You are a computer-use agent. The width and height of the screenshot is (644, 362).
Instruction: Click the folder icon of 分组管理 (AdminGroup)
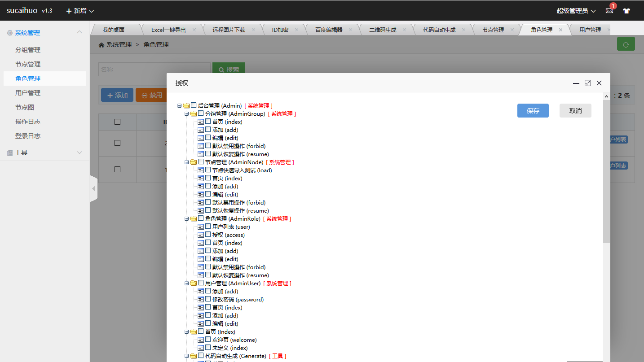[193, 113]
